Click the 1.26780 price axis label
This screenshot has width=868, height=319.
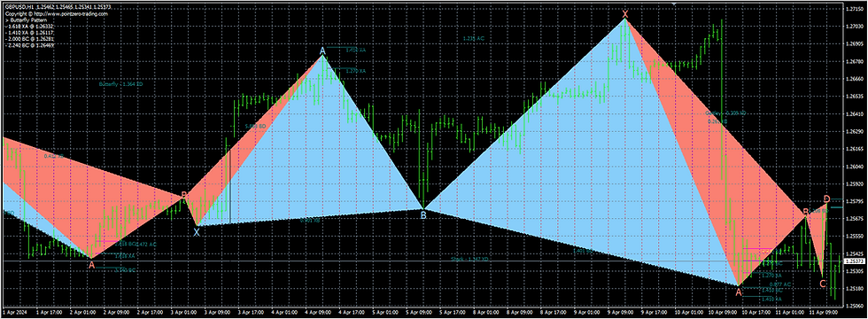[856, 61]
